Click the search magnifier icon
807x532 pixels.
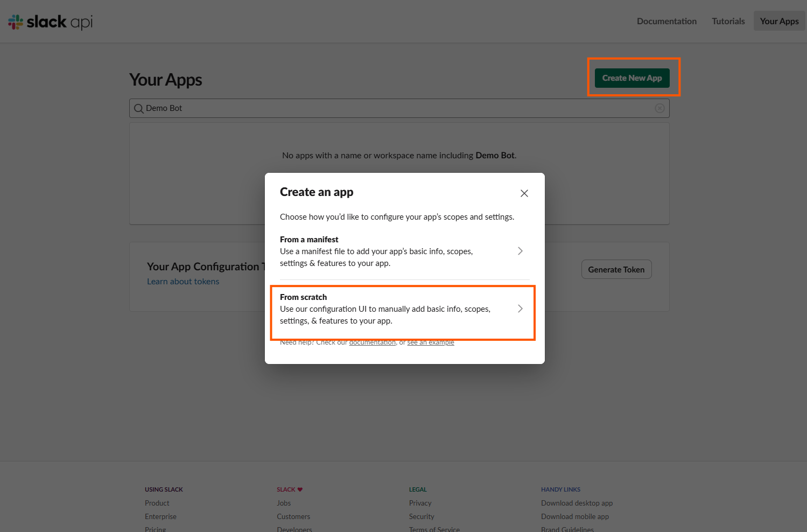[139, 108]
